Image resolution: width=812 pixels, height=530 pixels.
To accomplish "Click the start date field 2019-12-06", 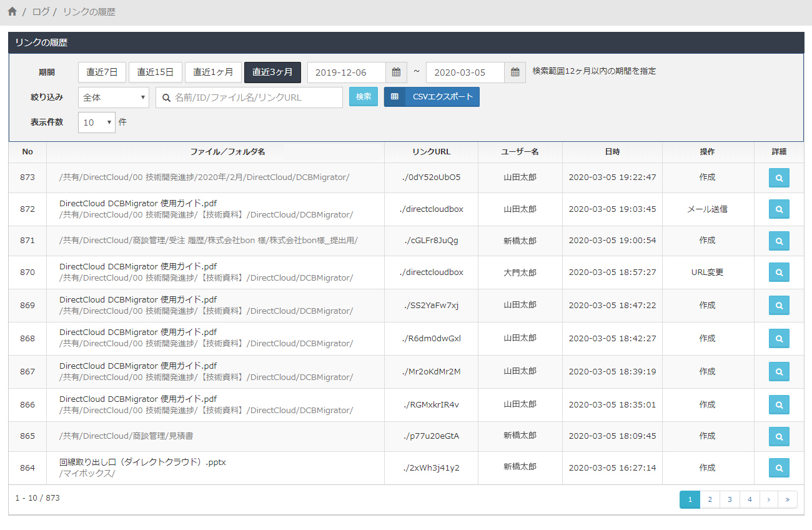I will pyautogui.click(x=347, y=72).
